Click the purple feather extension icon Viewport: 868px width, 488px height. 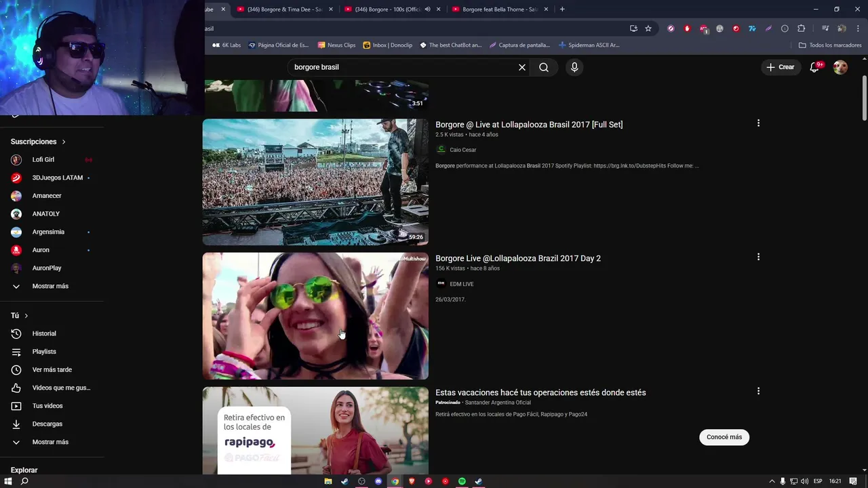point(768,28)
